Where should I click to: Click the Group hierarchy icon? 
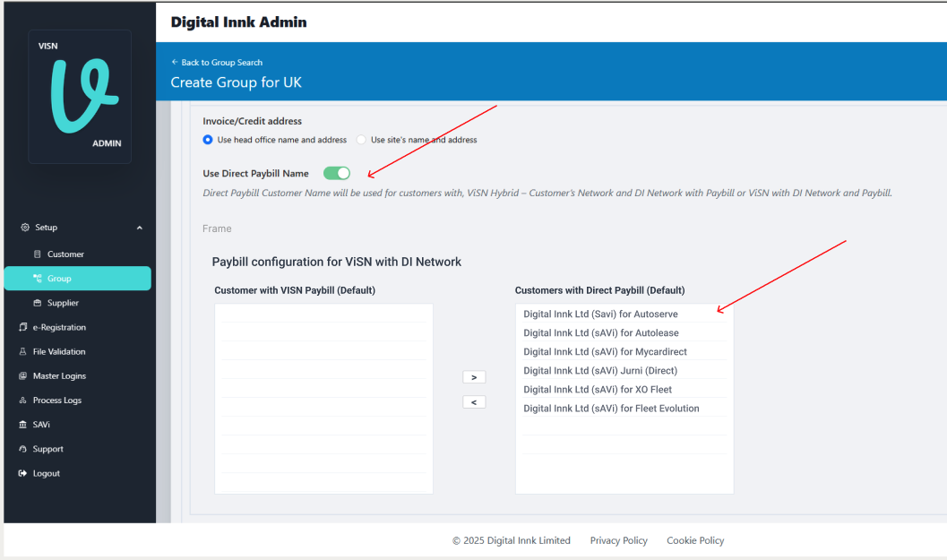click(x=38, y=279)
